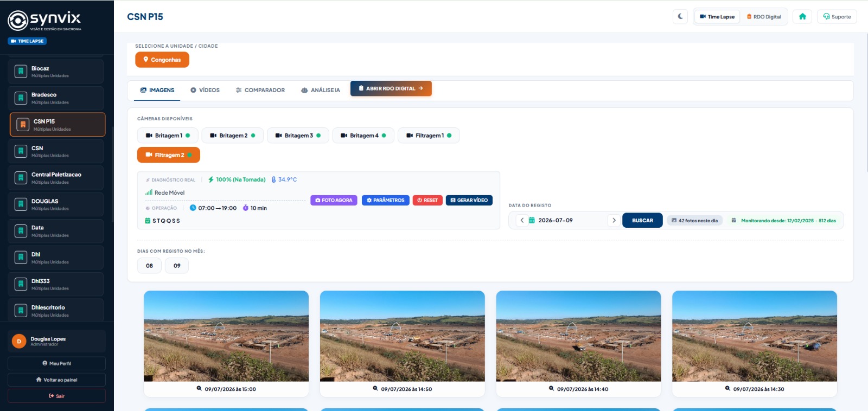Open Dhlescritorio in the sidebar
This screenshot has height=411, width=868.
click(56, 310)
